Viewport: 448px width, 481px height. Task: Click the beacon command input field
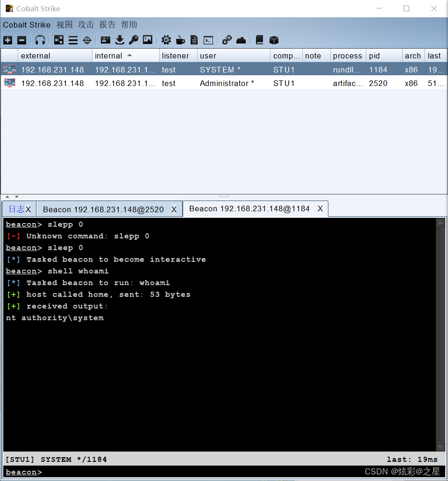pos(224,472)
